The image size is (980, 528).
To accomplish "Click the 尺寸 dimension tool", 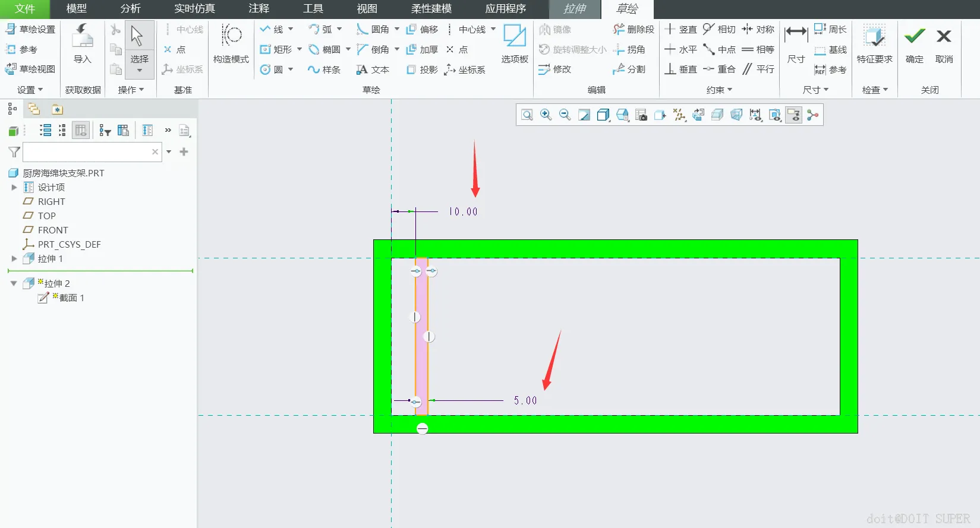I will tap(796, 43).
